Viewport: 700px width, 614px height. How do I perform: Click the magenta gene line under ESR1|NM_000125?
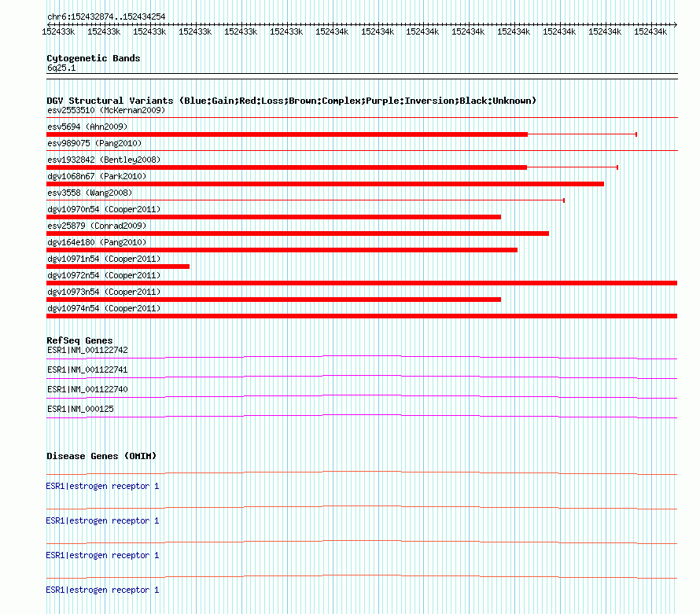pyautogui.click(x=362, y=417)
